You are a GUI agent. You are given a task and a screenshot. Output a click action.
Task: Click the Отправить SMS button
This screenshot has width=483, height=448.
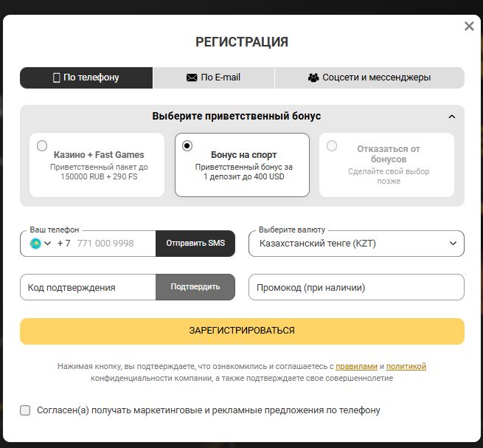pyautogui.click(x=195, y=244)
